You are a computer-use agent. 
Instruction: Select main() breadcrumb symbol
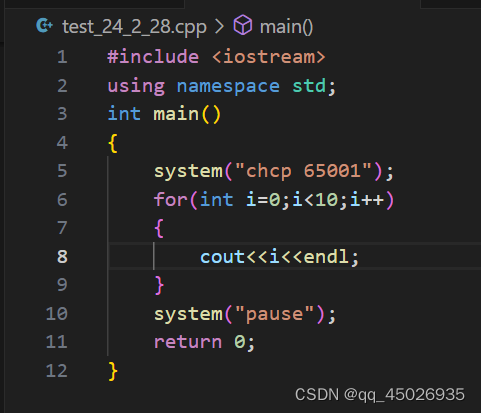(x=286, y=27)
